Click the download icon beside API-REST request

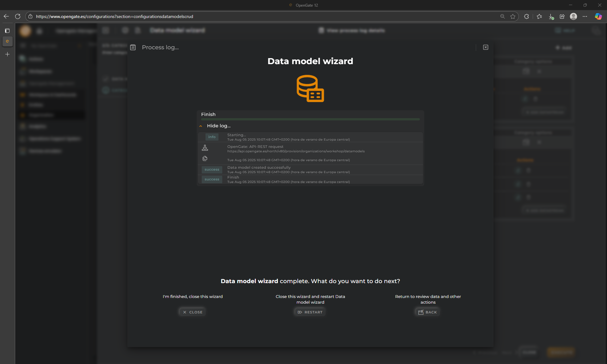pos(205,148)
